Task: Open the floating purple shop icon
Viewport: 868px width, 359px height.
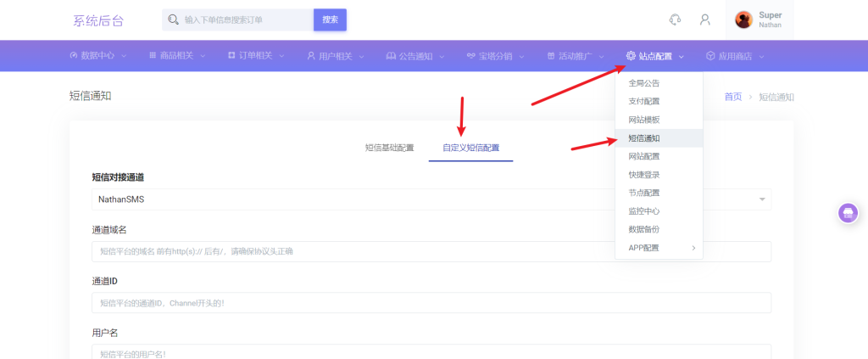Action: pyautogui.click(x=848, y=213)
